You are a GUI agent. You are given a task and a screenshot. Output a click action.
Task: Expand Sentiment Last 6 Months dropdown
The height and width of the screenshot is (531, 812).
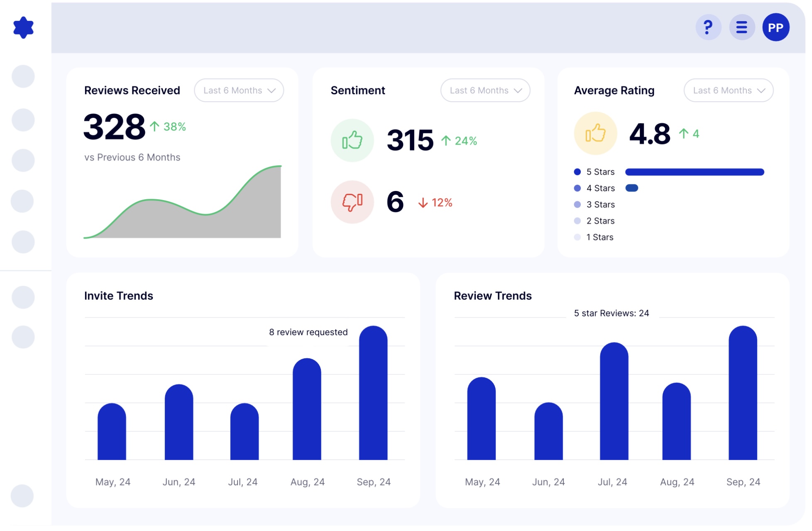(485, 91)
